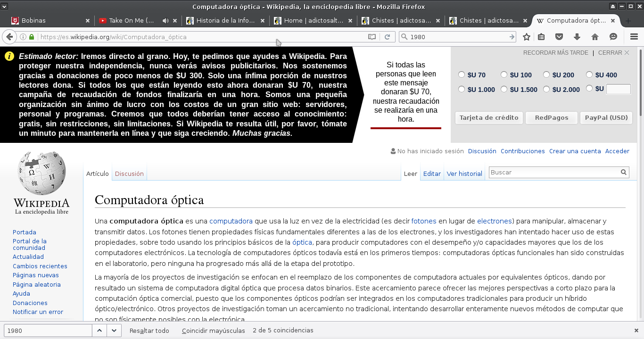644x339 pixels.
Task: Toggle Resaltar todo in the find bar
Action: (149, 331)
